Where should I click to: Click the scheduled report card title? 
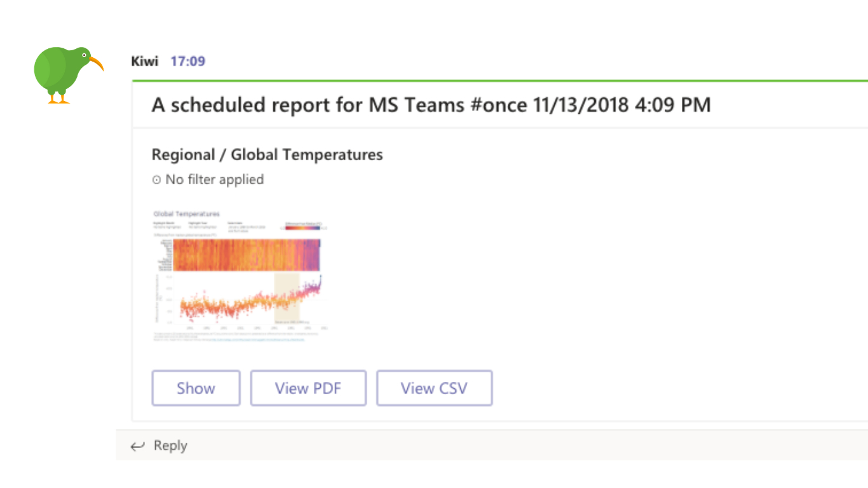pyautogui.click(x=431, y=105)
